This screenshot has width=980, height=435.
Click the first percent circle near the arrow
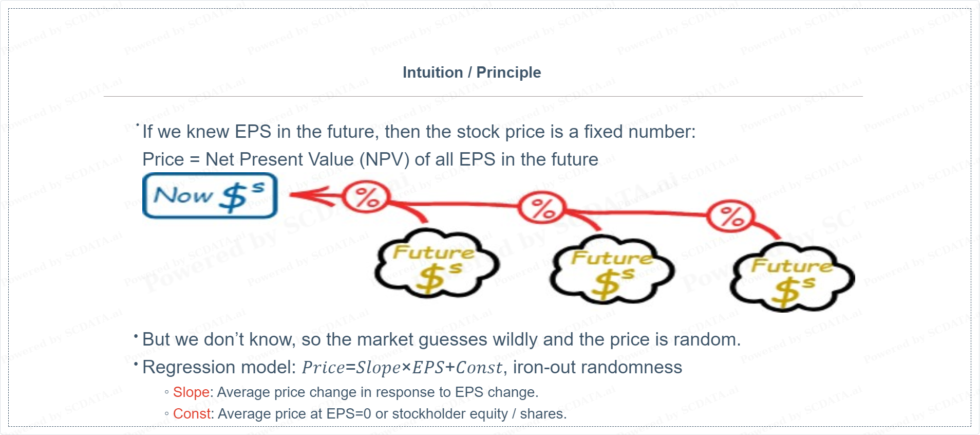(x=367, y=197)
